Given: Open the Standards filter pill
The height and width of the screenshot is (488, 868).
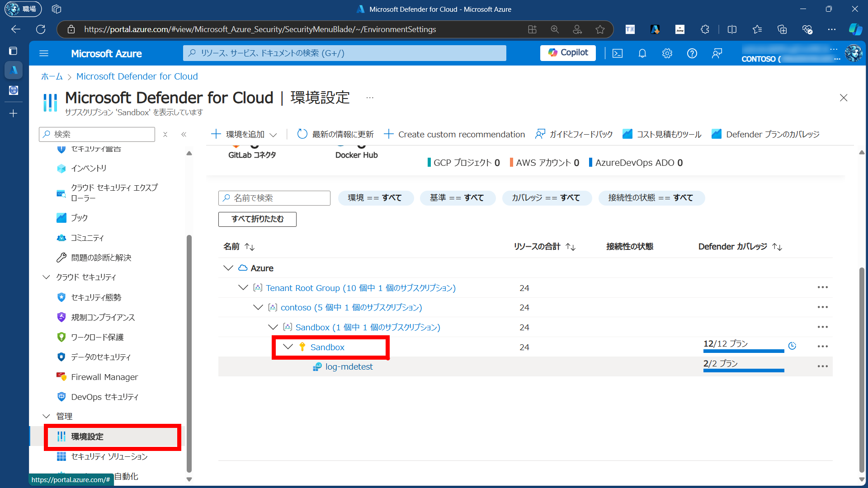Looking at the screenshot, I should [x=458, y=198].
